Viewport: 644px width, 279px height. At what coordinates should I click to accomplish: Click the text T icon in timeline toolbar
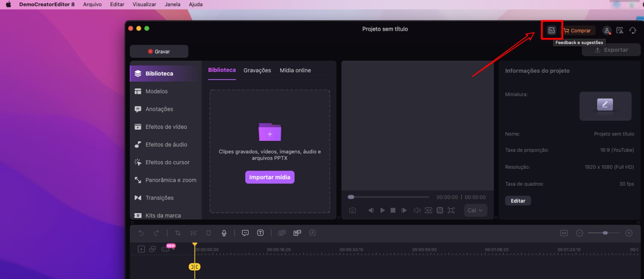click(x=260, y=233)
